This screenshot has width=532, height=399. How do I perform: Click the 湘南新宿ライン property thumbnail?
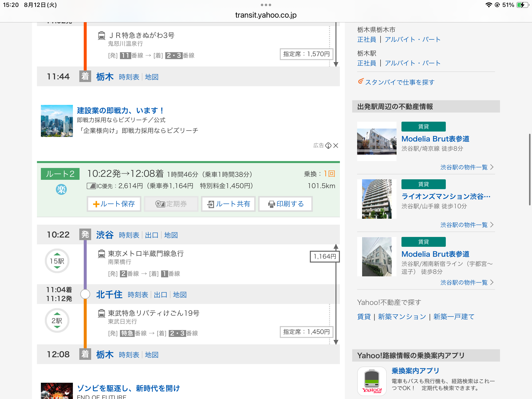[x=377, y=257]
